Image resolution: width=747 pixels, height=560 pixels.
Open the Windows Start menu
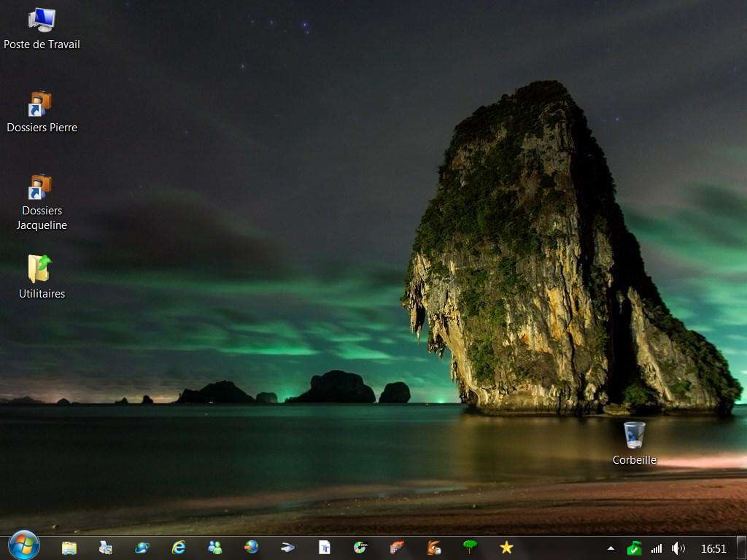[24, 545]
